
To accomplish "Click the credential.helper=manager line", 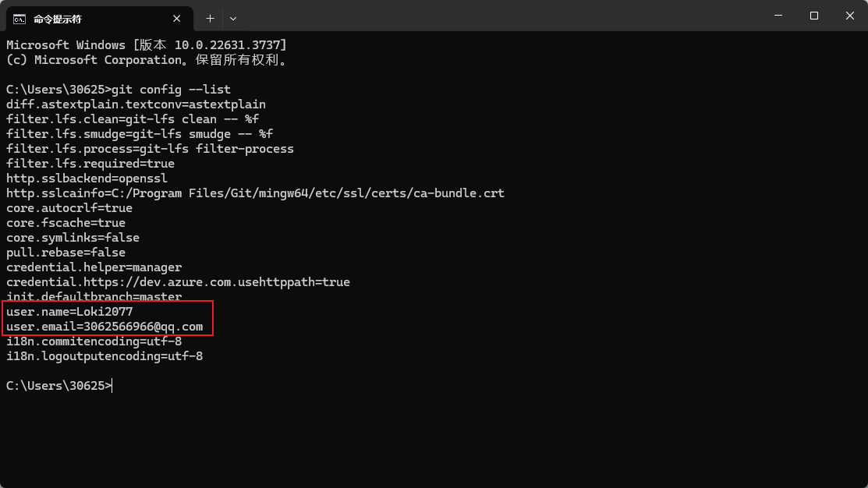I will [94, 267].
